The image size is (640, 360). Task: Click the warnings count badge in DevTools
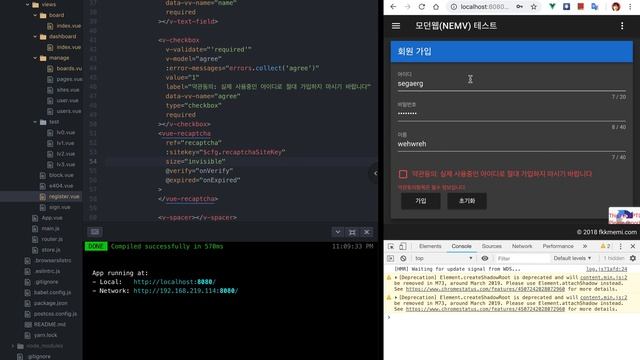click(605, 246)
